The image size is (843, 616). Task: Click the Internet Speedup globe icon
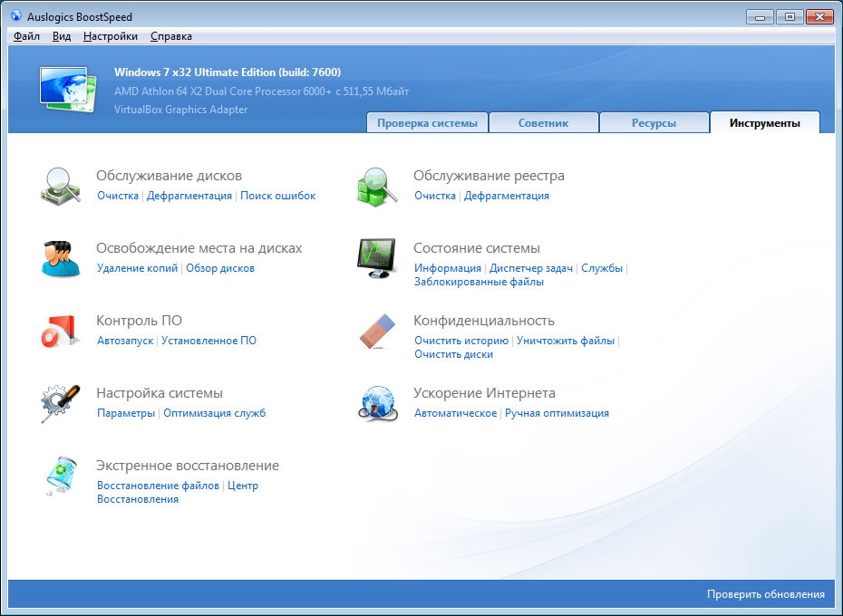click(378, 403)
